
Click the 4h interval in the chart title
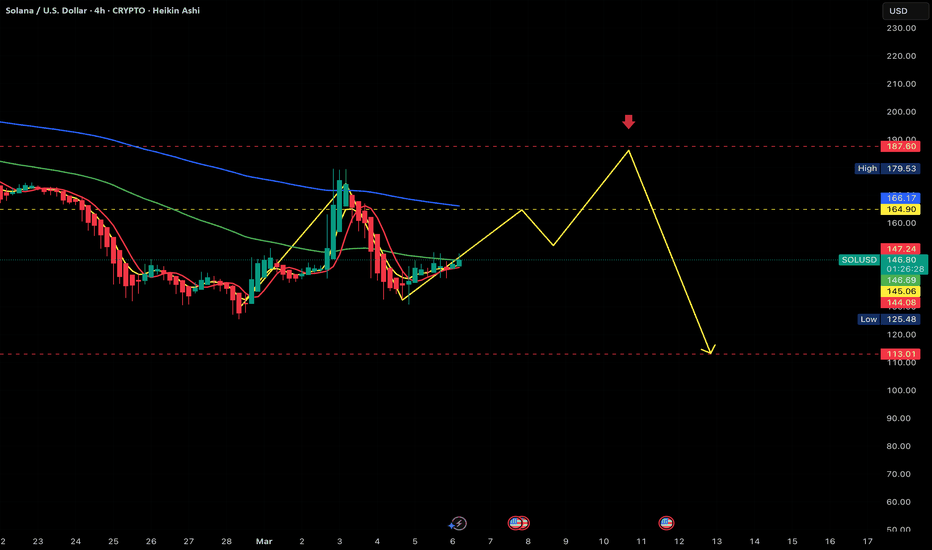click(99, 10)
